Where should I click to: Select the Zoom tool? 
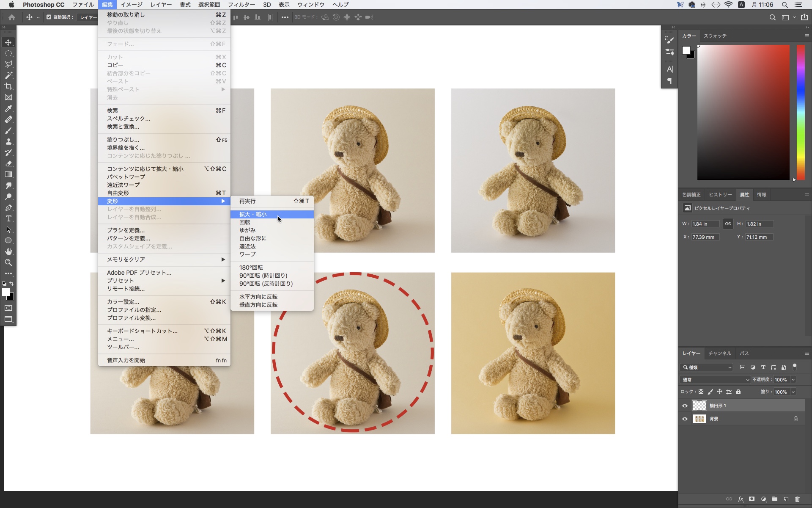coord(8,262)
